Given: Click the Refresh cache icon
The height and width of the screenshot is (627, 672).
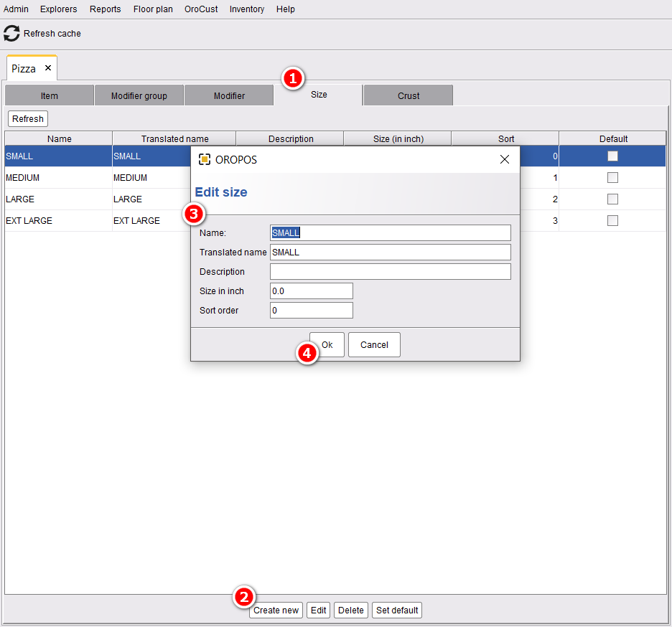Looking at the screenshot, I should coord(11,34).
